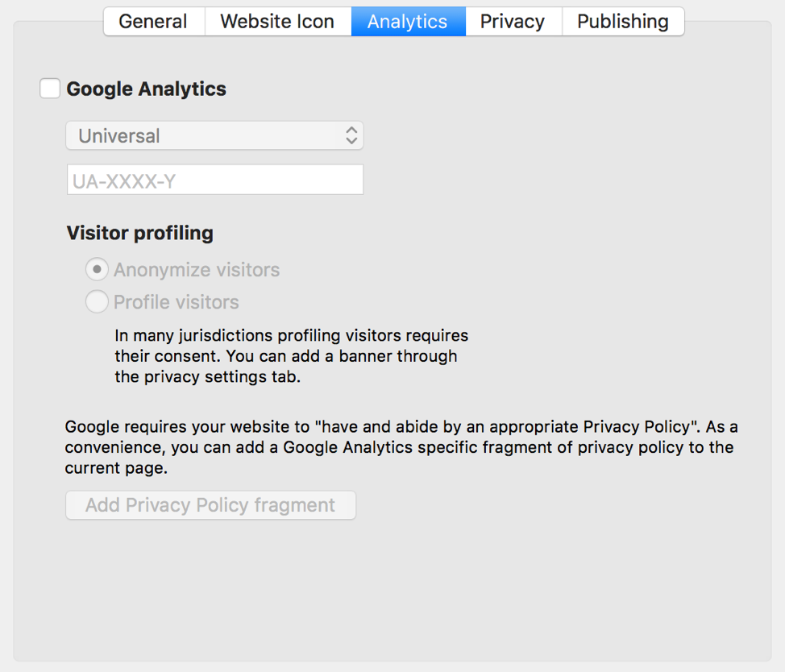Choose the Profile visitors radio button
785x672 pixels.
click(x=97, y=302)
